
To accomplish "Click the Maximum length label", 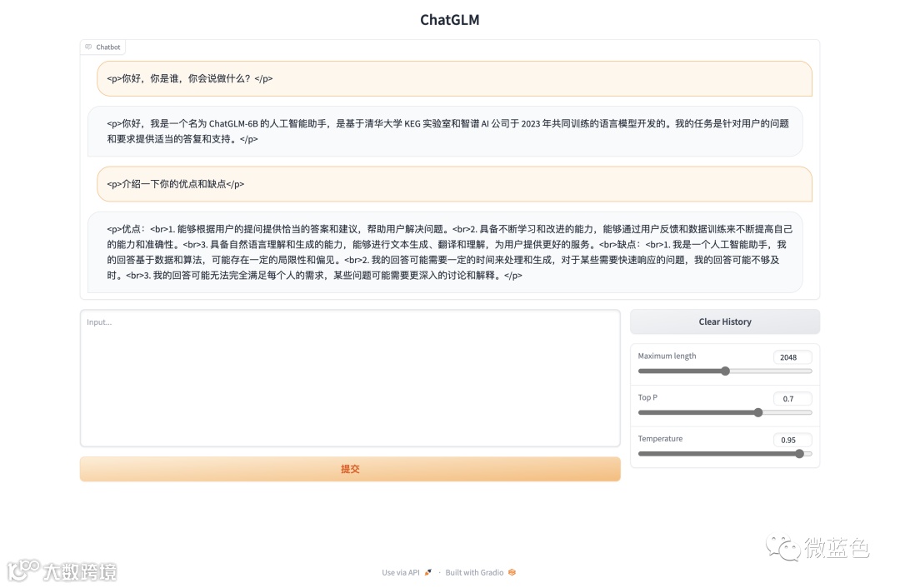I will [x=667, y=356].
